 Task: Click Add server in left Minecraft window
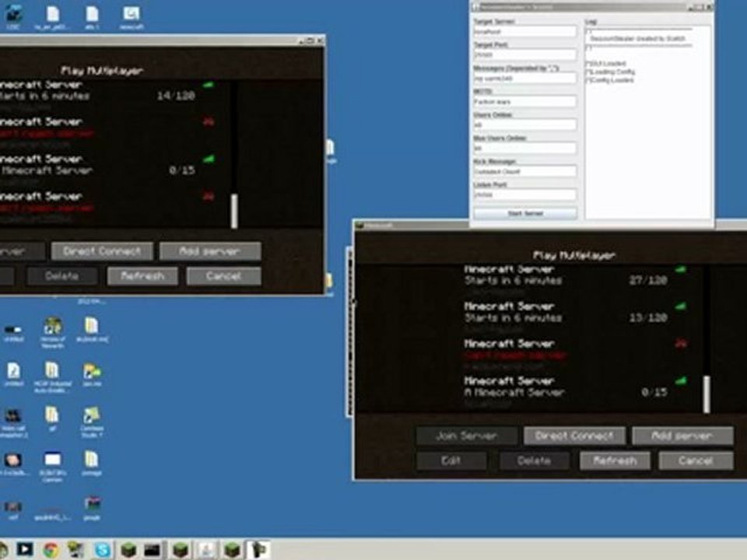pyautogui.click(x=210, y=251)
